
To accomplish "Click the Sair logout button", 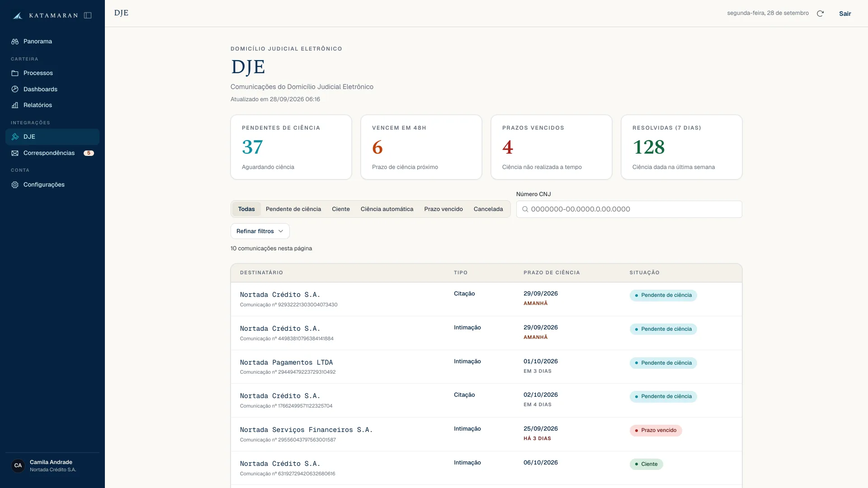I will pyautogui.click(x=845, y=14).
